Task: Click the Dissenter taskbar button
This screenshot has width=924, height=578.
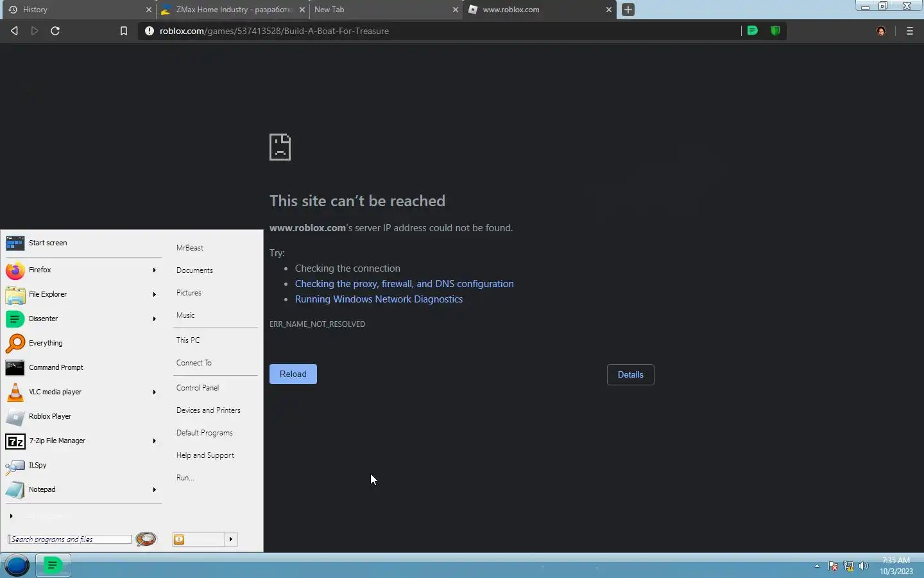Action: click(x=53, y=565)
